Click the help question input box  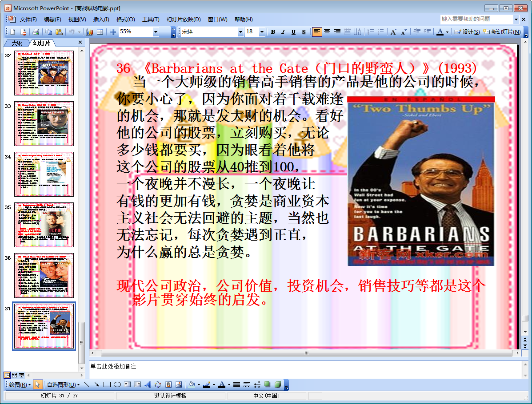477,20
